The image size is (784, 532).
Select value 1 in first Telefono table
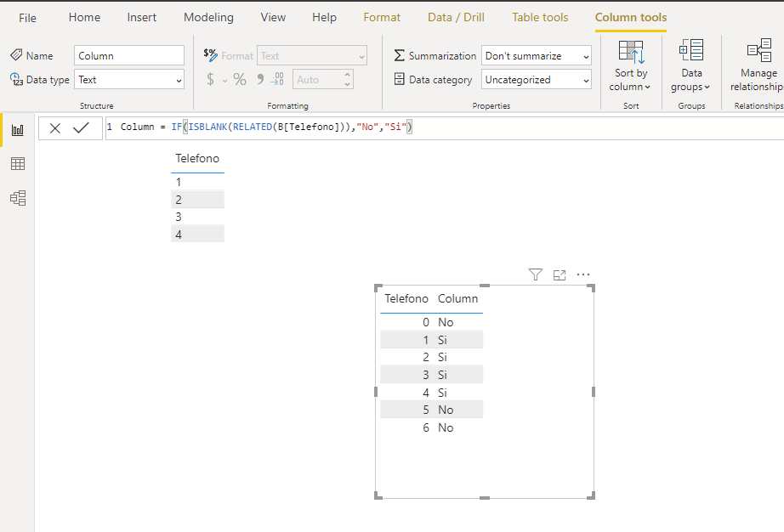point(197,182)
